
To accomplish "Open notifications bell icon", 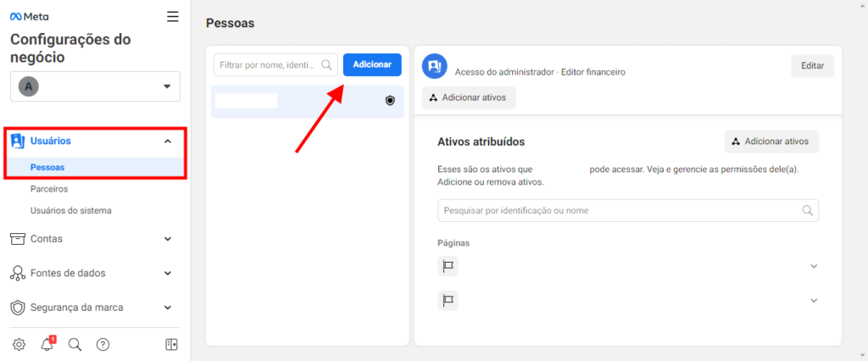I will [47, 344].
